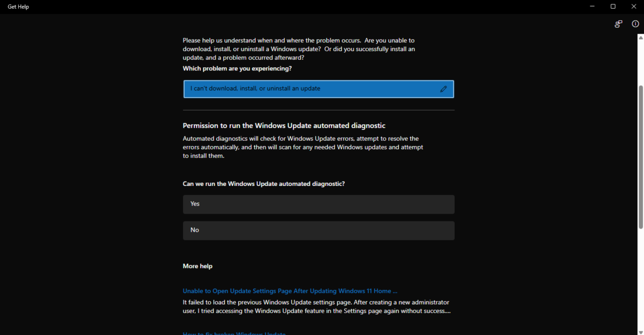Open the Unable to Open Update Settings article

289,291
